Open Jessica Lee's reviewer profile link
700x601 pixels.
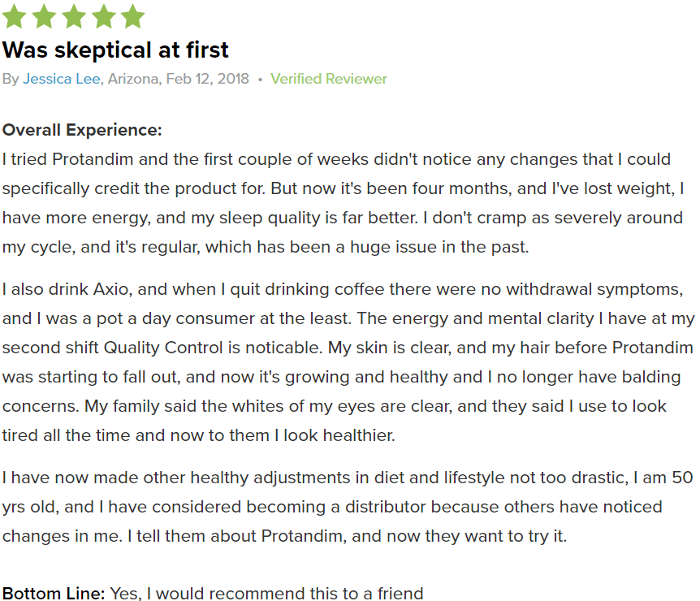pyautogui.click(x=62, y=79)
